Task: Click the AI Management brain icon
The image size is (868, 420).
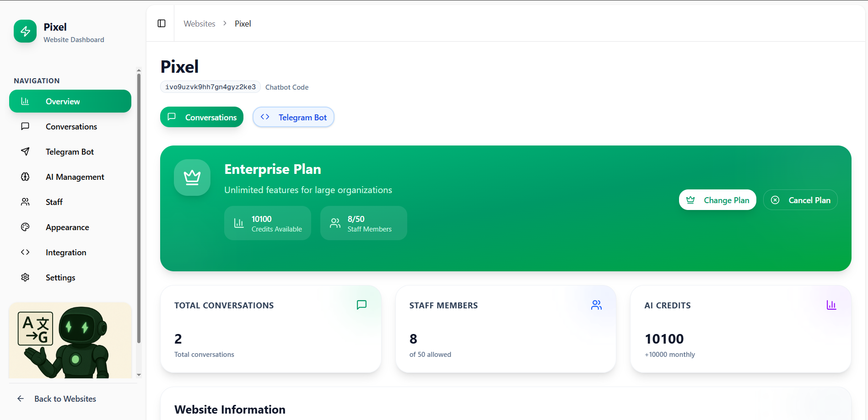Action: tap(25, 177)
